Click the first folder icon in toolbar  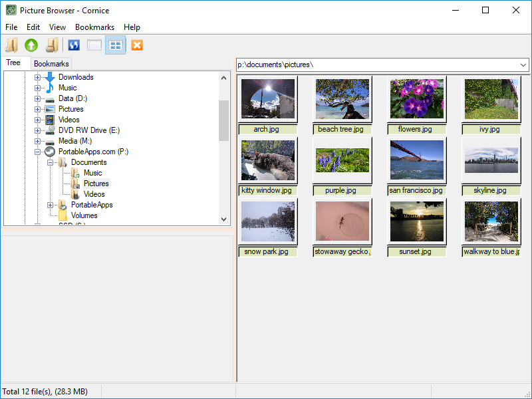pos(11,45)
